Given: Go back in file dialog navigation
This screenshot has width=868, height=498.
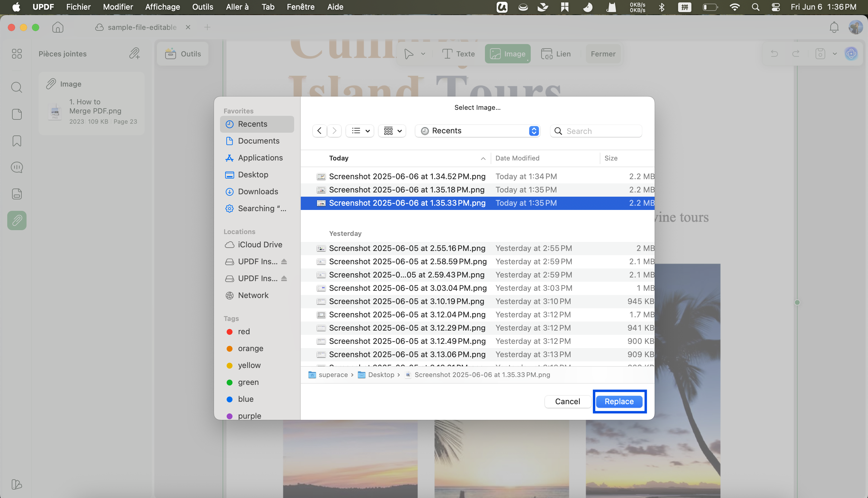Looking at the screenshot, I should pyautogui.click(x=319, y=131).
